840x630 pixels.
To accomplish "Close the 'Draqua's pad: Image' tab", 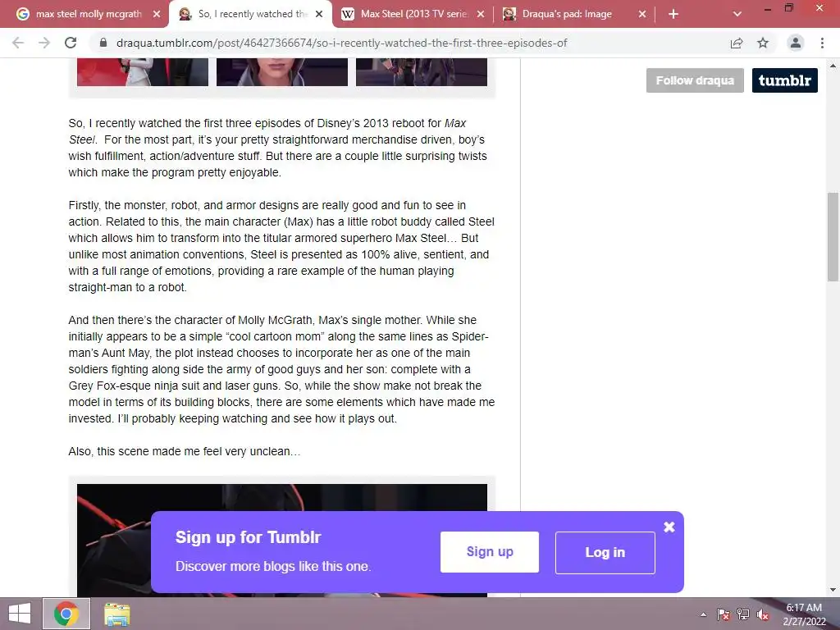I will tap(642, 14).
